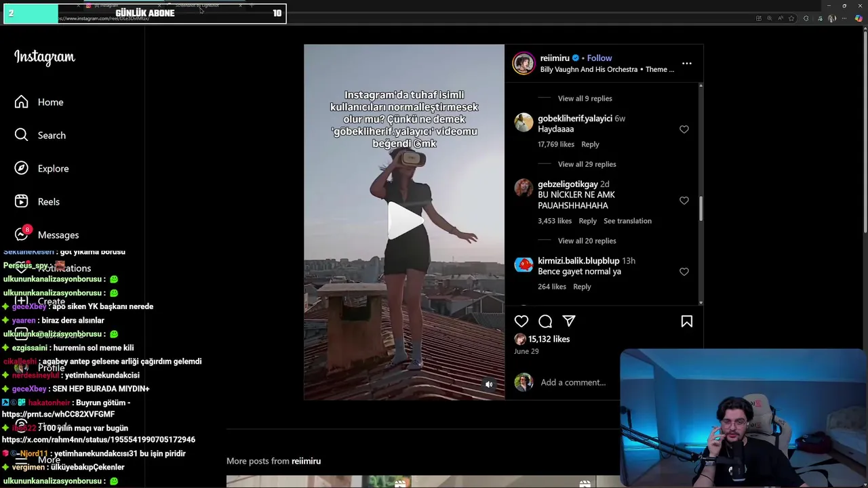
Task: Click kirmizi.balik.blupblup comment avatar
Action: [x=524, y=265]
